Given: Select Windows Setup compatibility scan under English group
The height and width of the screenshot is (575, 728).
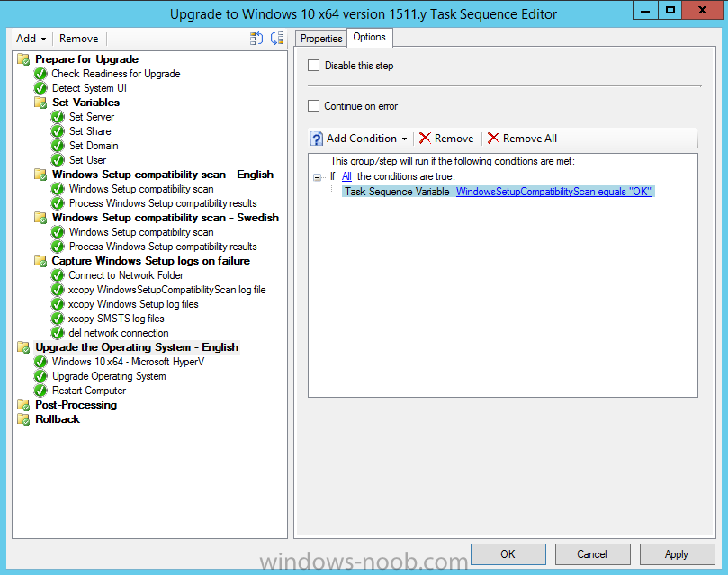Looking at the screenshot, I should pos(141,189).
